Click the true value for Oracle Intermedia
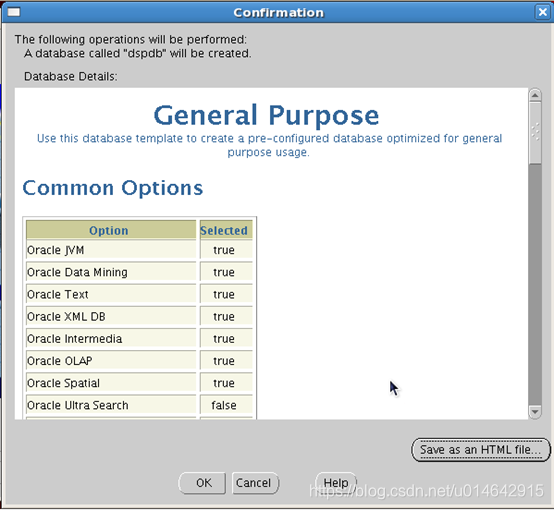 pos(224,339)
